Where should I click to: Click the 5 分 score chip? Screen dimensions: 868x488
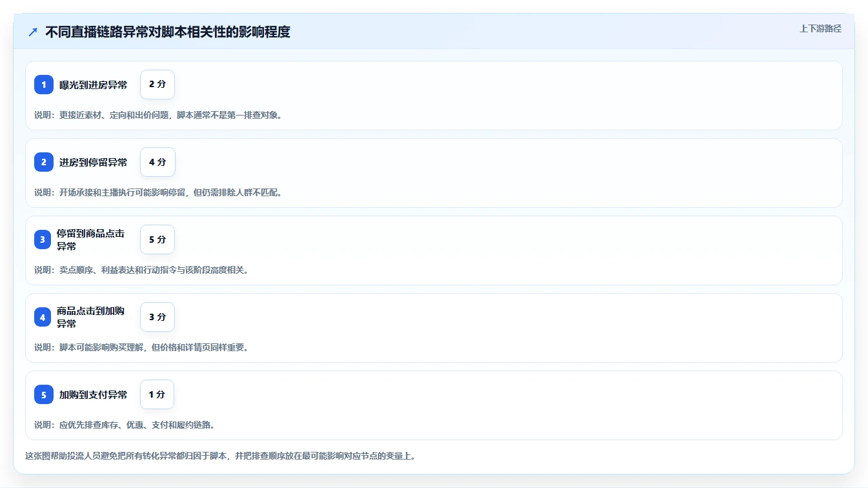click(x=157, y=239)
